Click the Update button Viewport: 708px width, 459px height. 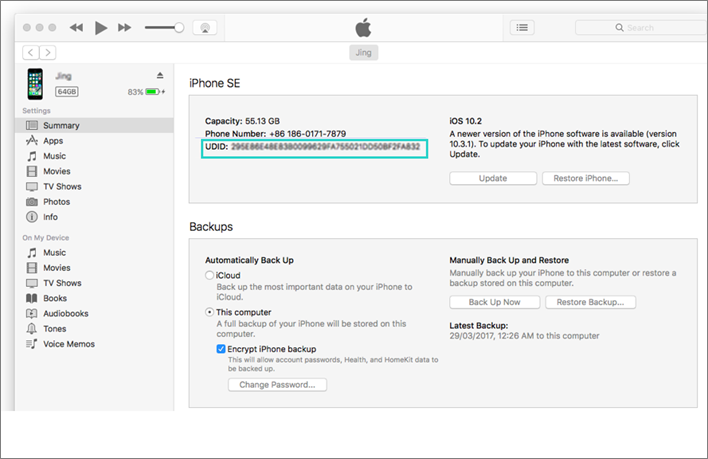(493, 178)
